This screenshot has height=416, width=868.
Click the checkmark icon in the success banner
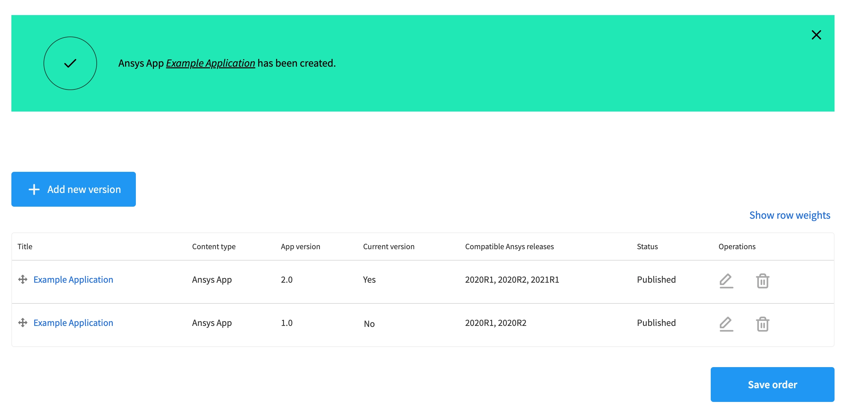click(x=70, y=63)
